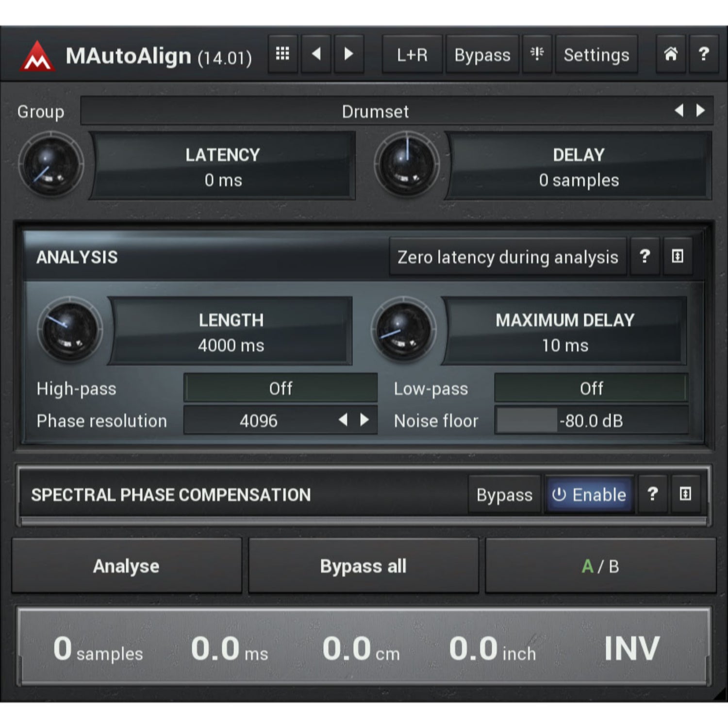
Task: Open the presets grid icon
Action: (x=282, y=54)
